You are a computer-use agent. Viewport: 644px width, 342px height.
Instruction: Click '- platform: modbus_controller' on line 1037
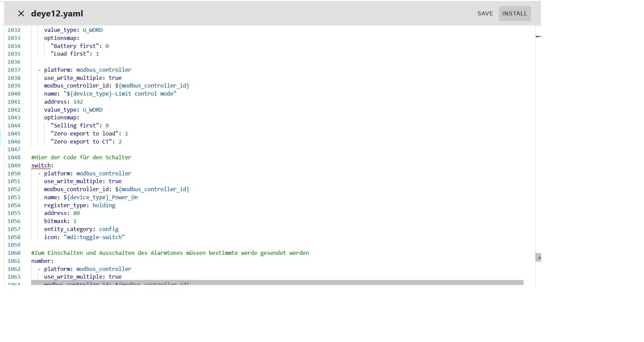[x=85, y=70]
